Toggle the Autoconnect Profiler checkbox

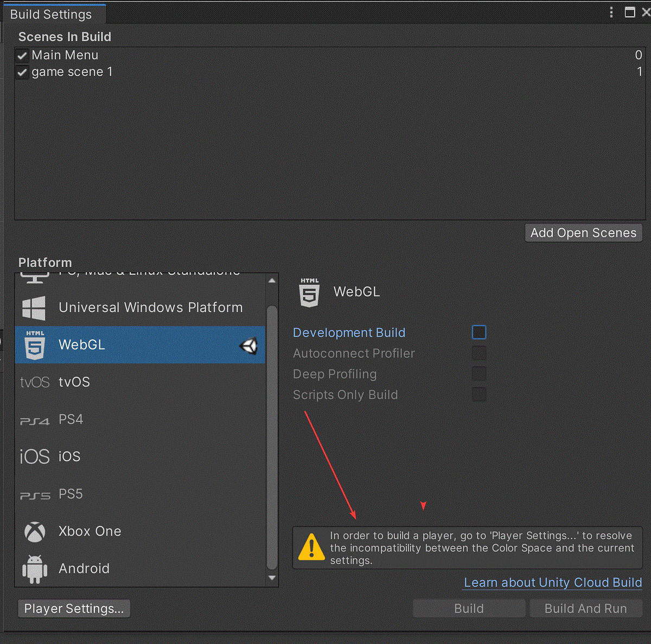(479, 353)
